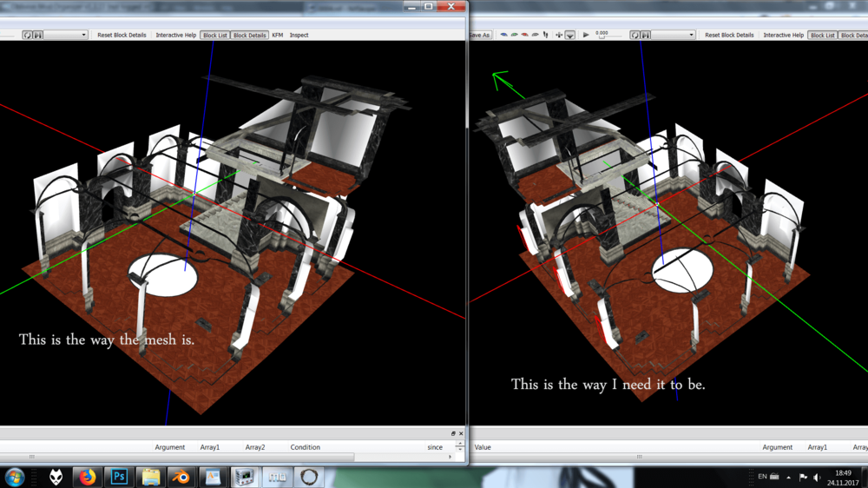Viewport: 868px width, 488px height.
Task: Toggle KFM panel in left window
Action: (278, 35)
